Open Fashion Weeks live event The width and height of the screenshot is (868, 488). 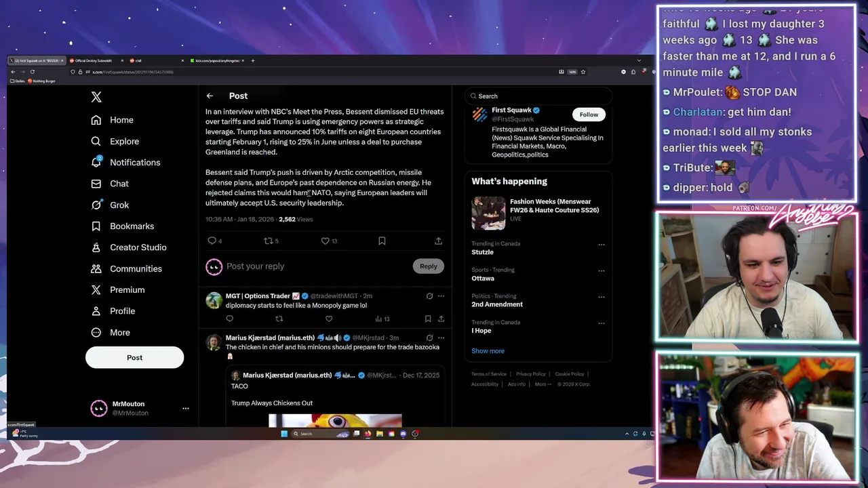pyautogui.click(x=538, y=212)
